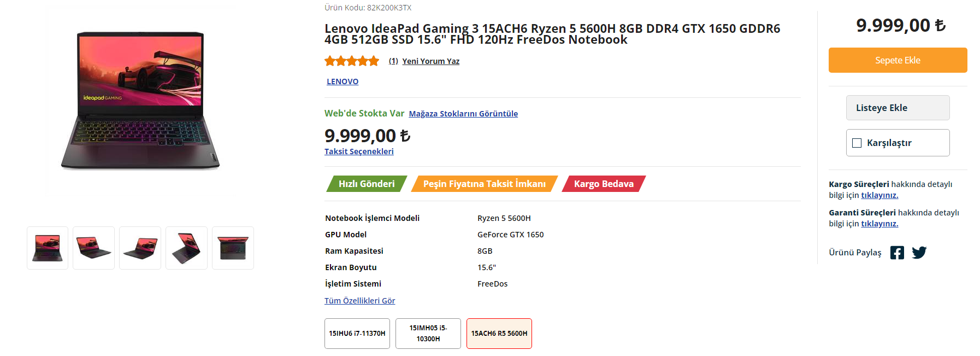Tick the Karşılaştır compare checkbox

coord(857,143)
